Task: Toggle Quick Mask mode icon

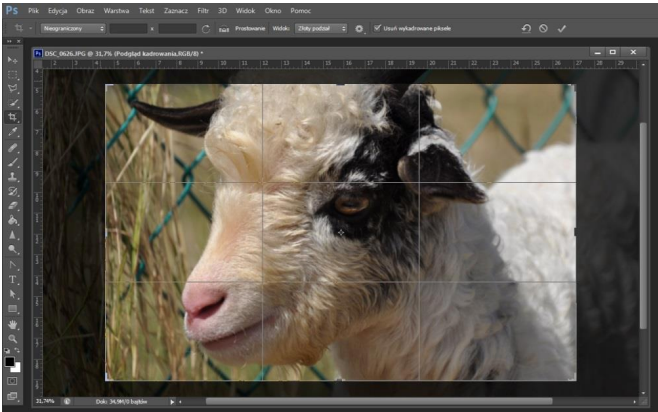Action: click(x=12, y=381)
